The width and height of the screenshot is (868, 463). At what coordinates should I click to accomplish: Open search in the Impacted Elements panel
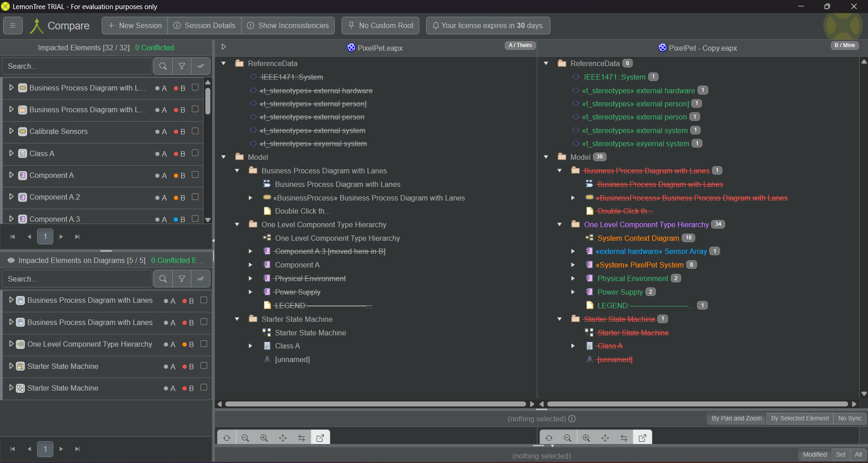point(162,66)
